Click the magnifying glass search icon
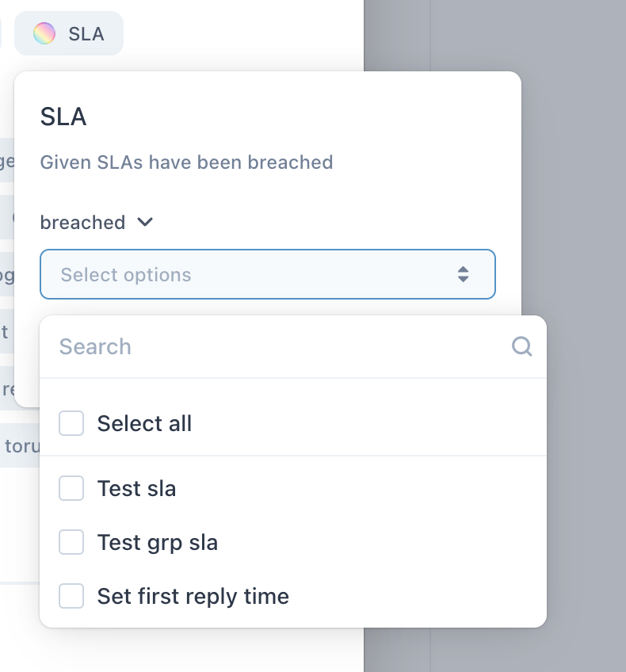Image resolution: width=626 pixels, height=672 pixels. click(x=521, y=346)
